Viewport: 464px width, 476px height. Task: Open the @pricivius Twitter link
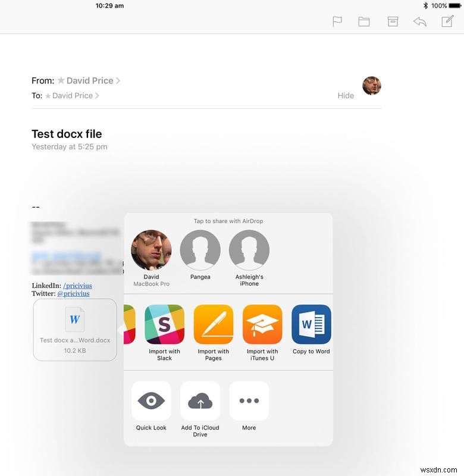click(73, 293)
